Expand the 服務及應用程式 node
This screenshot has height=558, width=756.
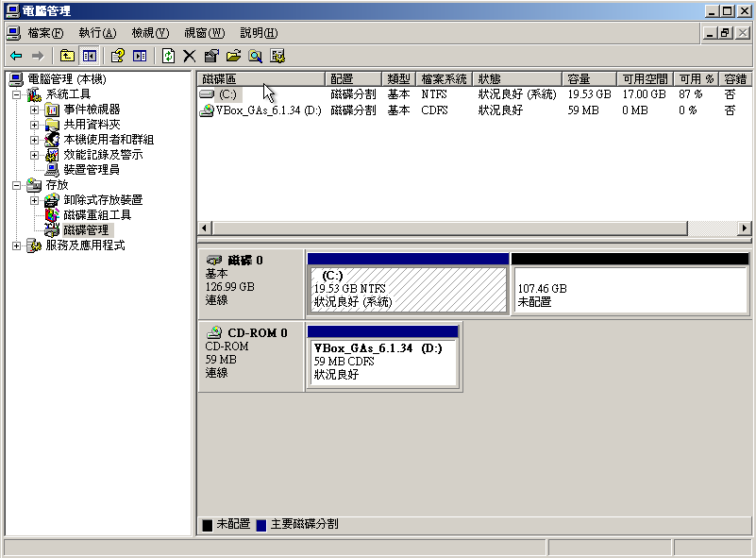[x=16, y=246]
